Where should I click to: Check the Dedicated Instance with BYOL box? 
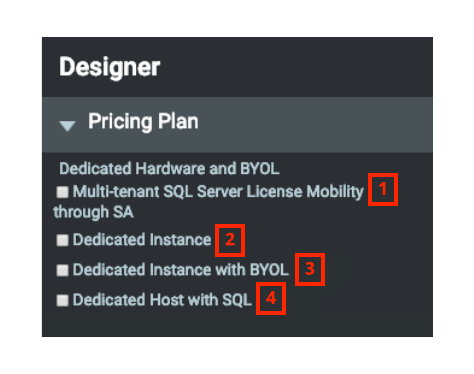click(x=62, y=270)
